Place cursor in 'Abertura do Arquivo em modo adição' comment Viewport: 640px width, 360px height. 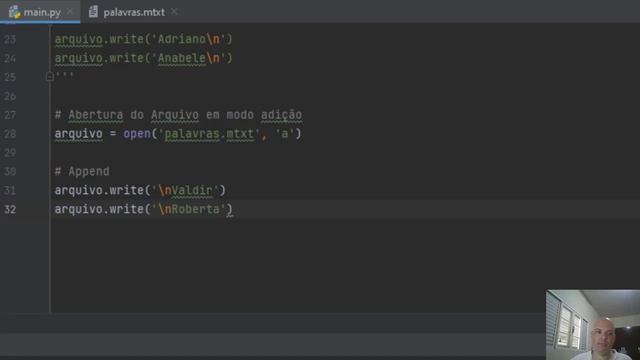point(179,115)
